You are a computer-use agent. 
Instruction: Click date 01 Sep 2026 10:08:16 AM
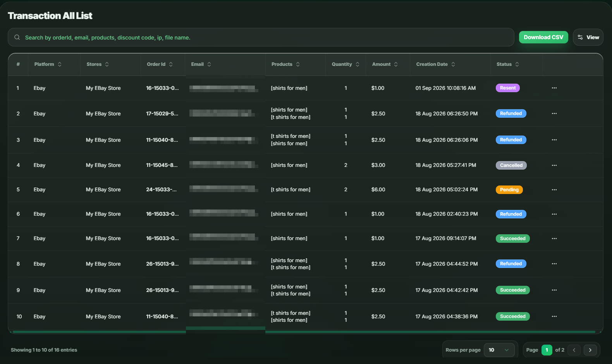pos(445,88)
